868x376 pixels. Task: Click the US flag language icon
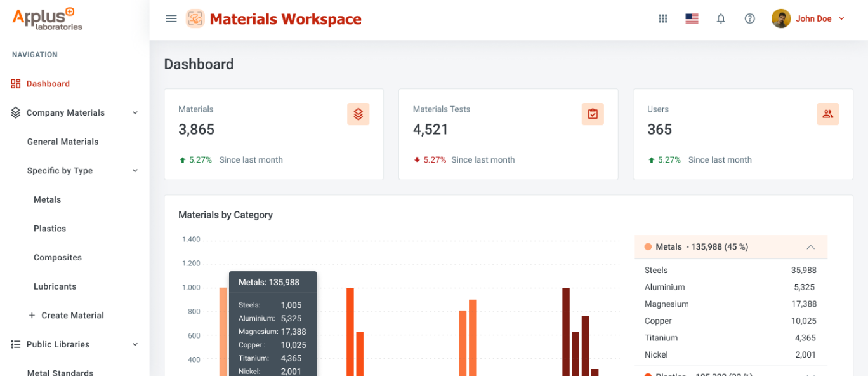point(692,18)
